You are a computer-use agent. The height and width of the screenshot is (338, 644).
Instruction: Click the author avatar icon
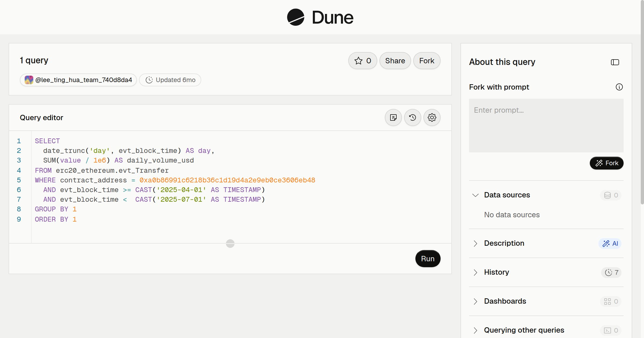click(x=29, y=80)
